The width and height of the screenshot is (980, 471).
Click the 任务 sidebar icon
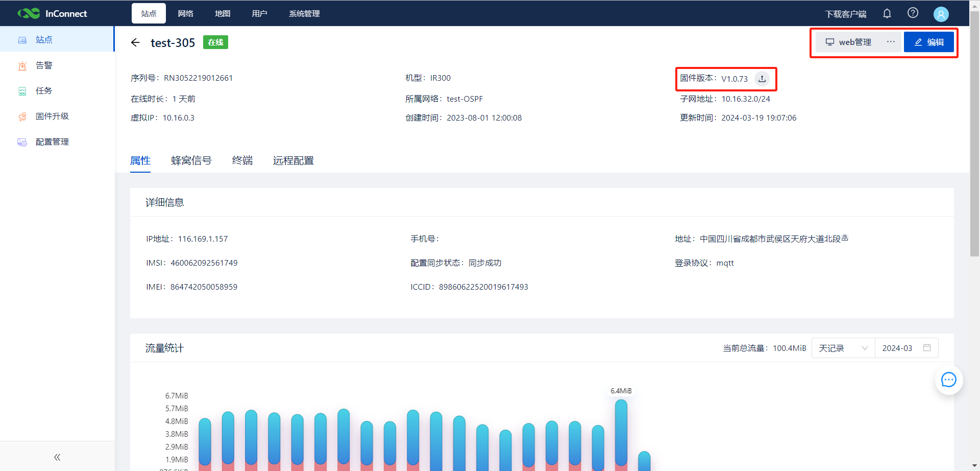pos(22,91)
